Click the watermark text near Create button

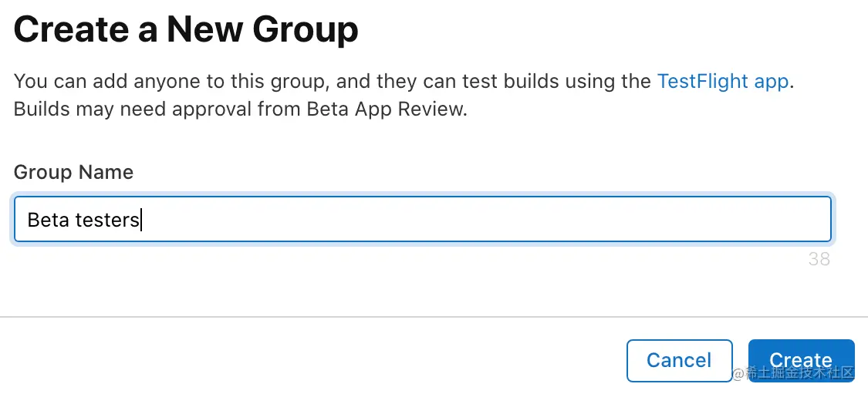793,373
